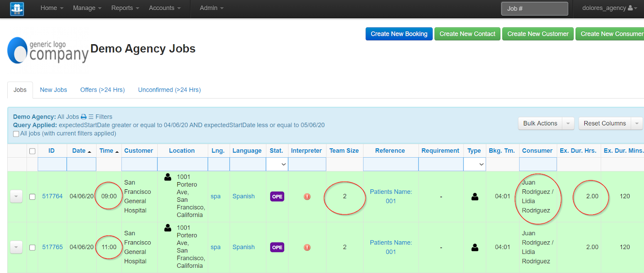Open job ID 517765 link
Image resolution: width=644 pixels, height=273 pixels.
pyautogui.click(x=52, y=247)
